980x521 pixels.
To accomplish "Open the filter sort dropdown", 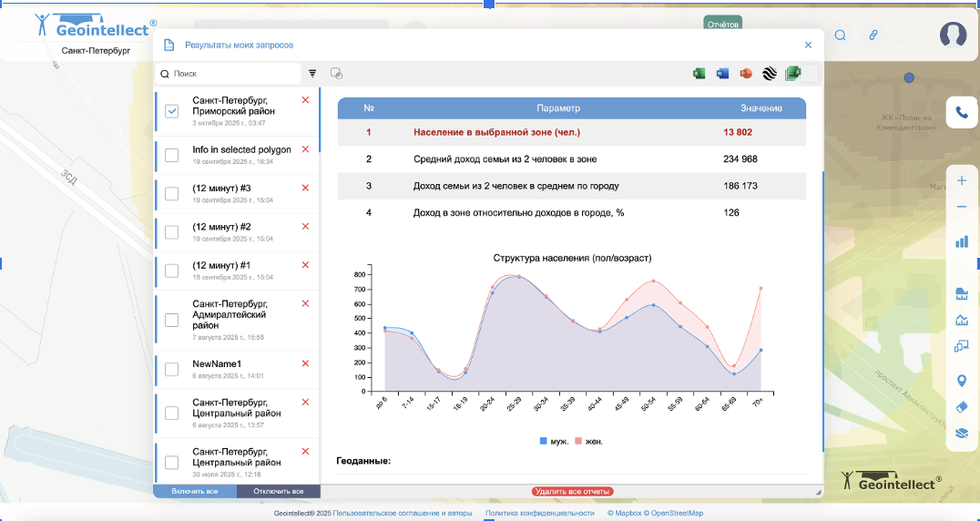I will pyautogui.click(x=312, y=74).
